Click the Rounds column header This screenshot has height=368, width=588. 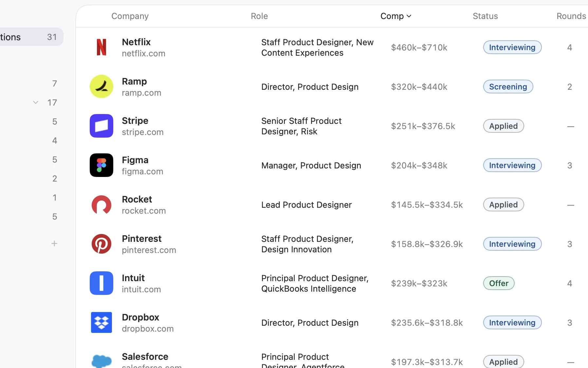571,16
